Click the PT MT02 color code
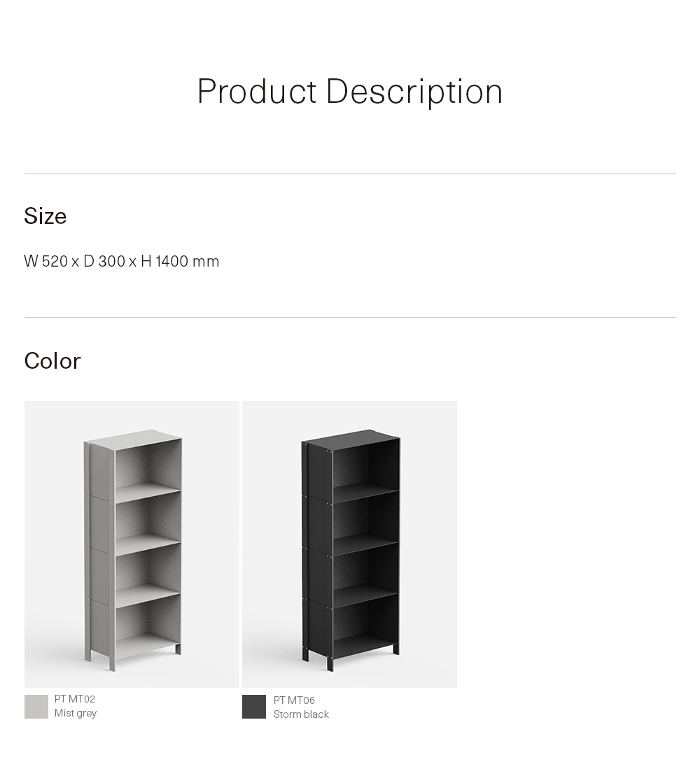Image resolution: width=700 pixels, height=783 pixels. 74,699
